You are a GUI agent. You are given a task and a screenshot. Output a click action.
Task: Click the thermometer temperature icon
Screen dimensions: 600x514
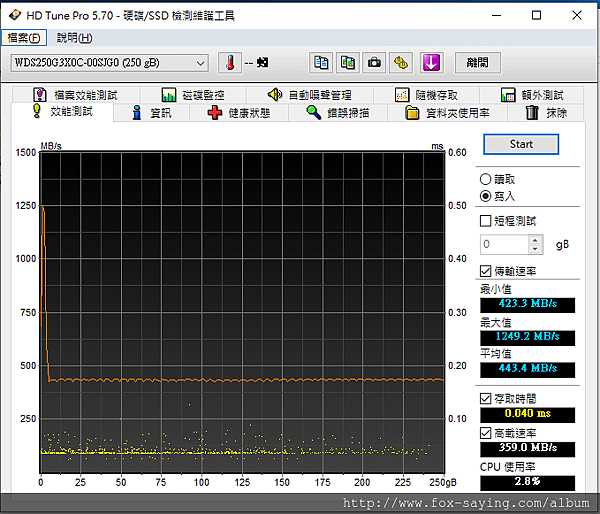point(230,63)
